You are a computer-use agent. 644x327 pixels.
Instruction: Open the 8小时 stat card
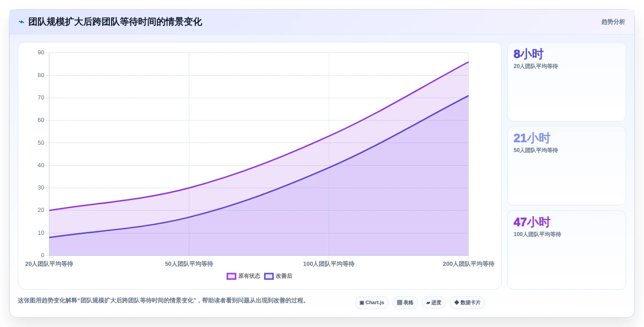(567, 82)
